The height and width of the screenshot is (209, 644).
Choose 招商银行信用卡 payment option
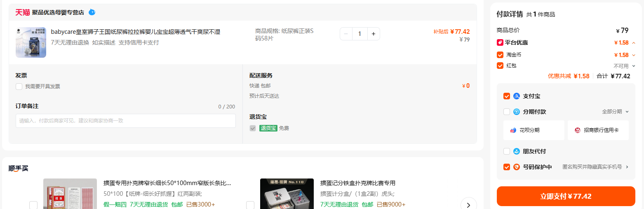598,130
